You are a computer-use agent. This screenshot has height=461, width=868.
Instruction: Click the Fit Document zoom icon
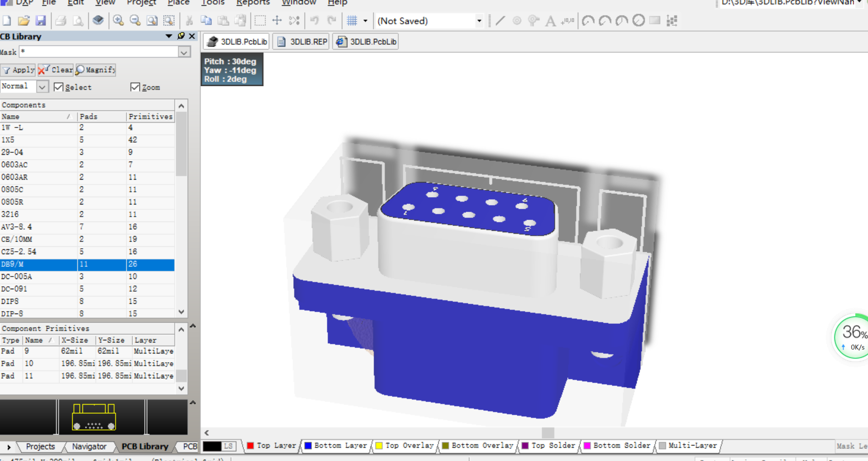click(152, 20)
